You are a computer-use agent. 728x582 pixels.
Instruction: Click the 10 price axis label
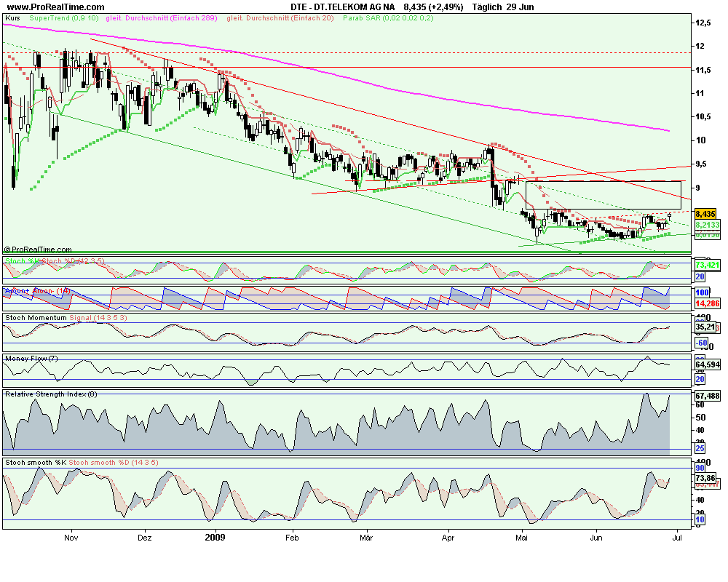tap(700, 140)
